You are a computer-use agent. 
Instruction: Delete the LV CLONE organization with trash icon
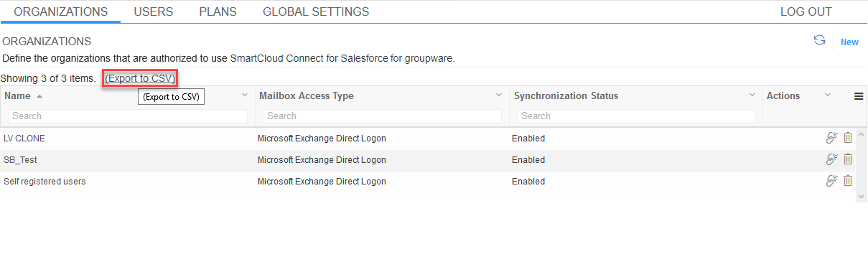point(848,138)
